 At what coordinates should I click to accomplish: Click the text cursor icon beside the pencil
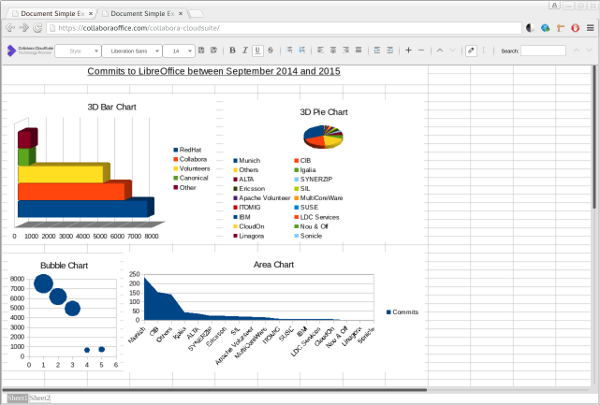tap(483, 50)
